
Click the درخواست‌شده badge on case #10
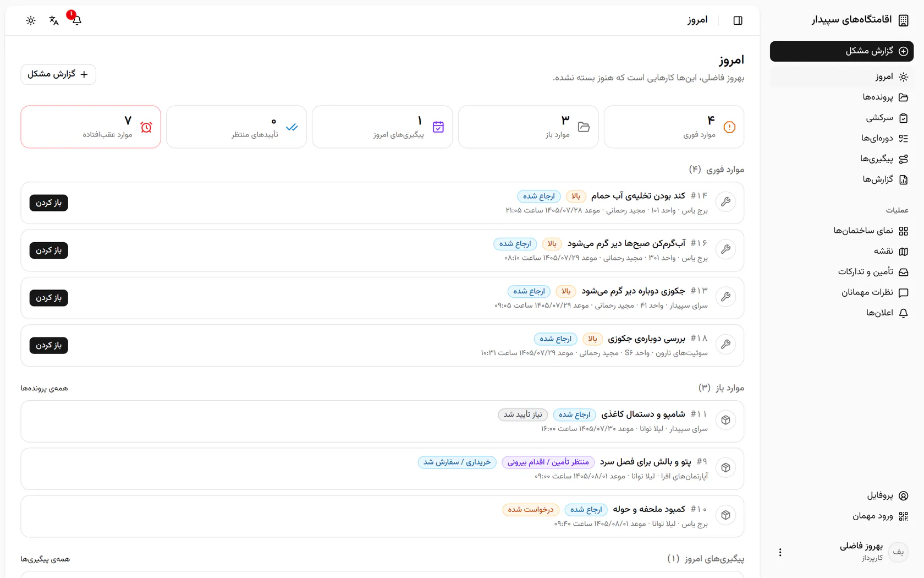tap(531, 510)
